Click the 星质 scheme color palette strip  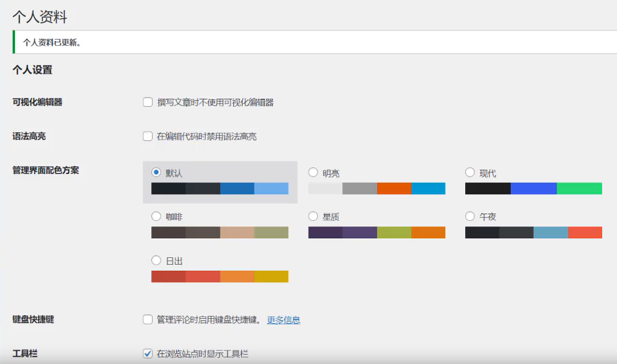tap(377, 232)
